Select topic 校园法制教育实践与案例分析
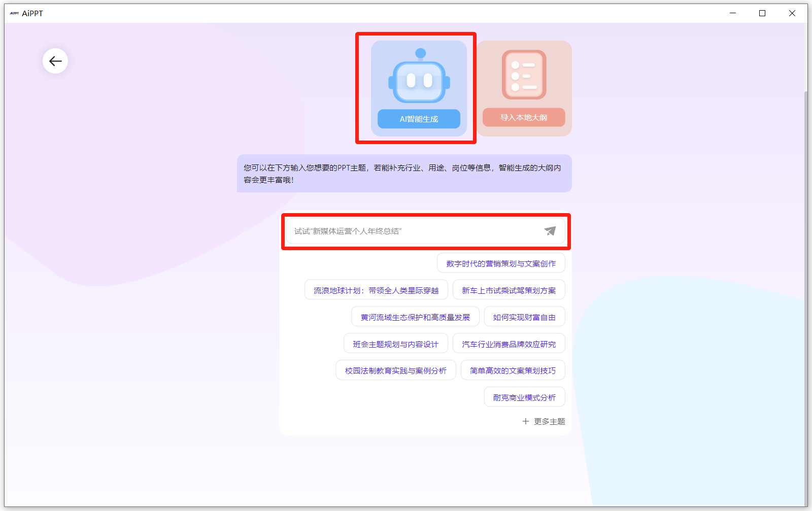 click(396, 370)
